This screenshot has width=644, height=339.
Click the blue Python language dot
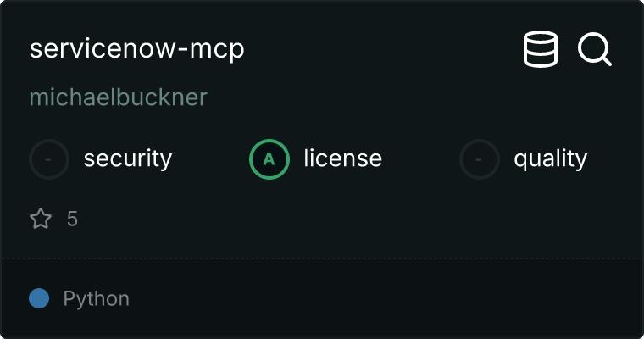[x=39, y=298]
